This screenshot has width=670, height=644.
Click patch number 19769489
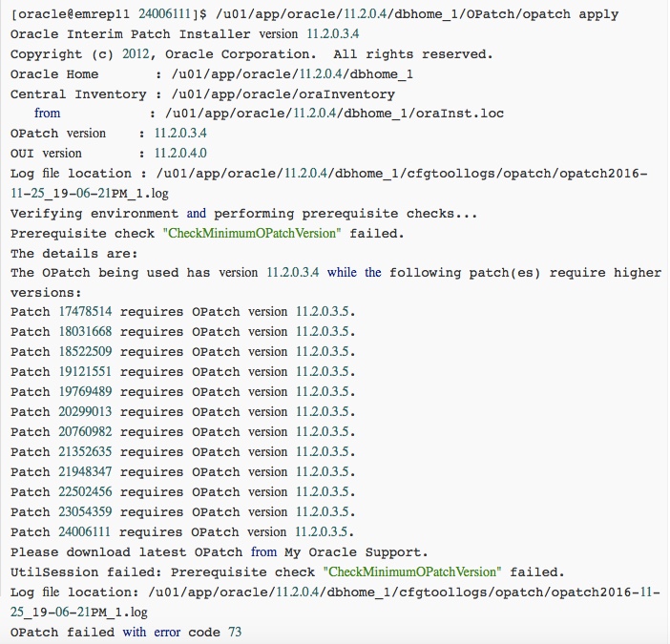tap(85, 392)
